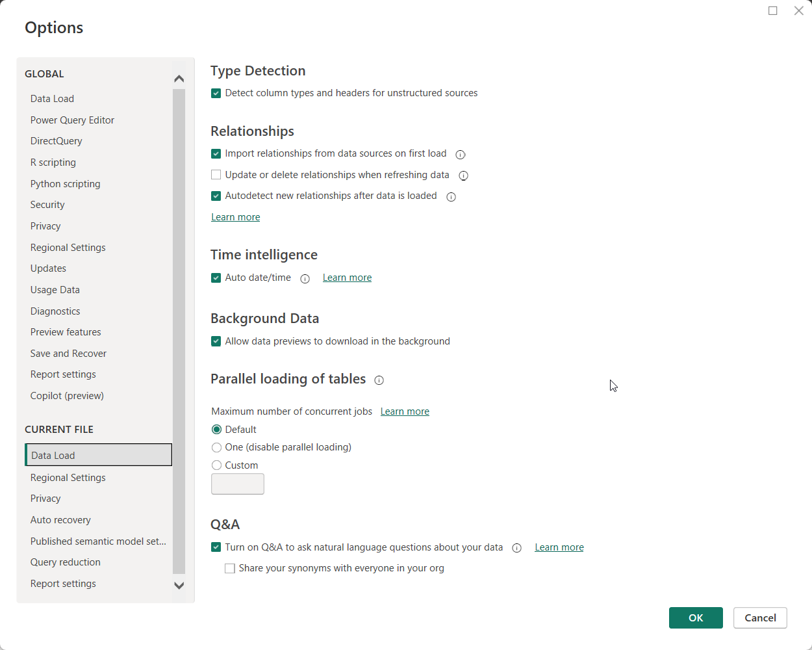This screenshot has height=650, width=812.
Task: Click the sidebar vertical scrollbar thumb
Action: 179,331
